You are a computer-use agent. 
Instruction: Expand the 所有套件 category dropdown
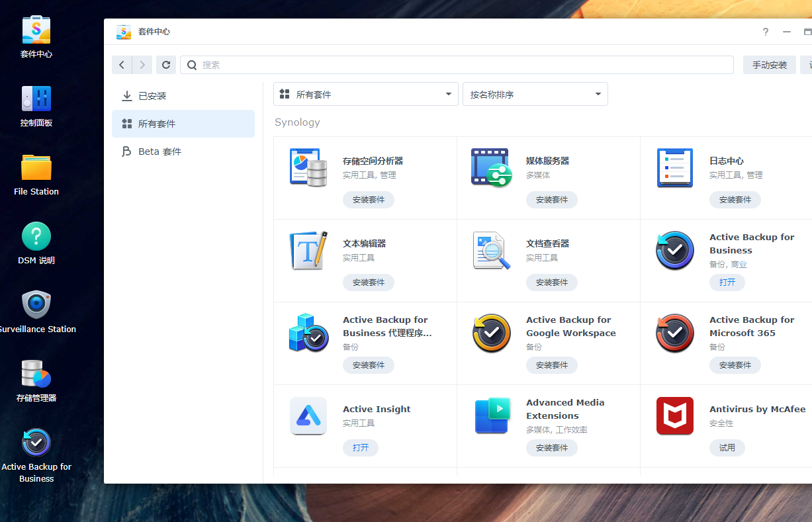pyautogui.click(x=366, y=95)
